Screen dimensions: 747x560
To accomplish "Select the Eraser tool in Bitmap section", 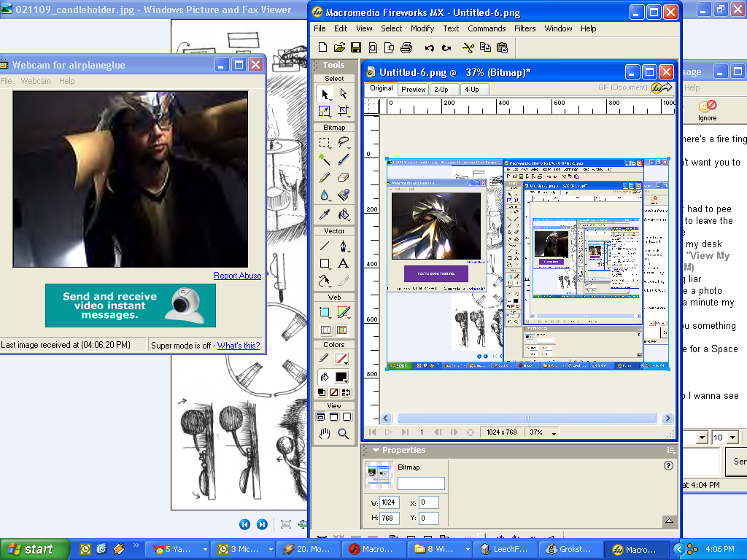I will click(x=343, y=177).
